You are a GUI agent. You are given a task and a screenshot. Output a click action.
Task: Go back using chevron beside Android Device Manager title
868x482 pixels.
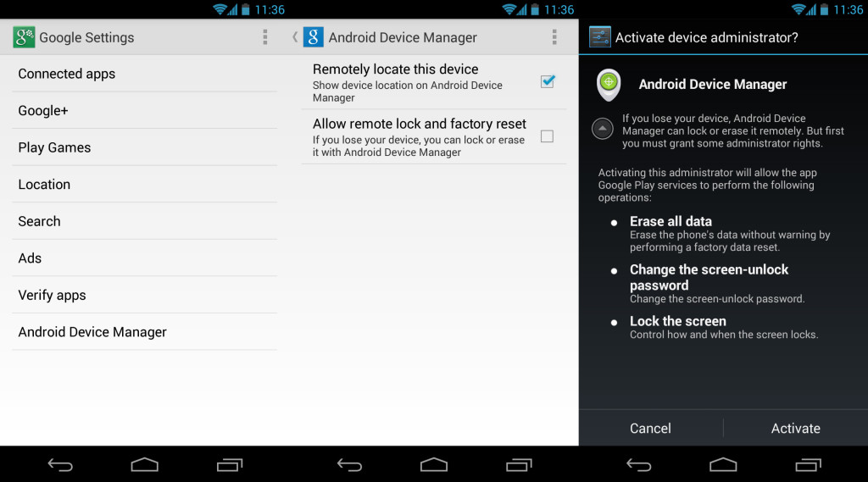295,37
